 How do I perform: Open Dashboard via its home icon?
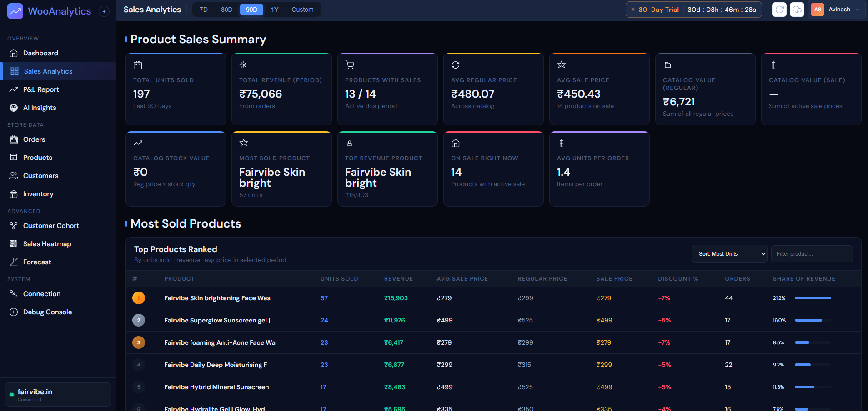tap(14, 53)
